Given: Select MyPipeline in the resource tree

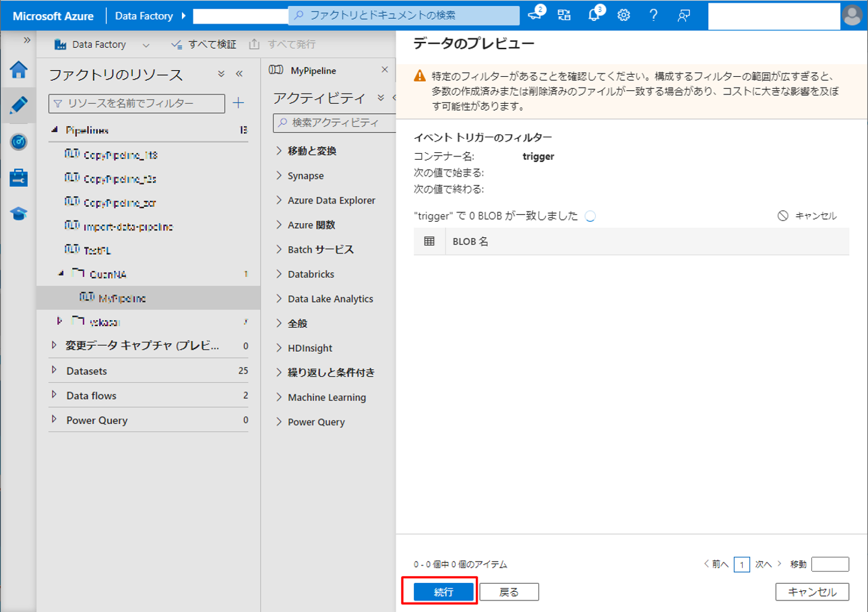Looking at the screenshot, I should point(121,298).
